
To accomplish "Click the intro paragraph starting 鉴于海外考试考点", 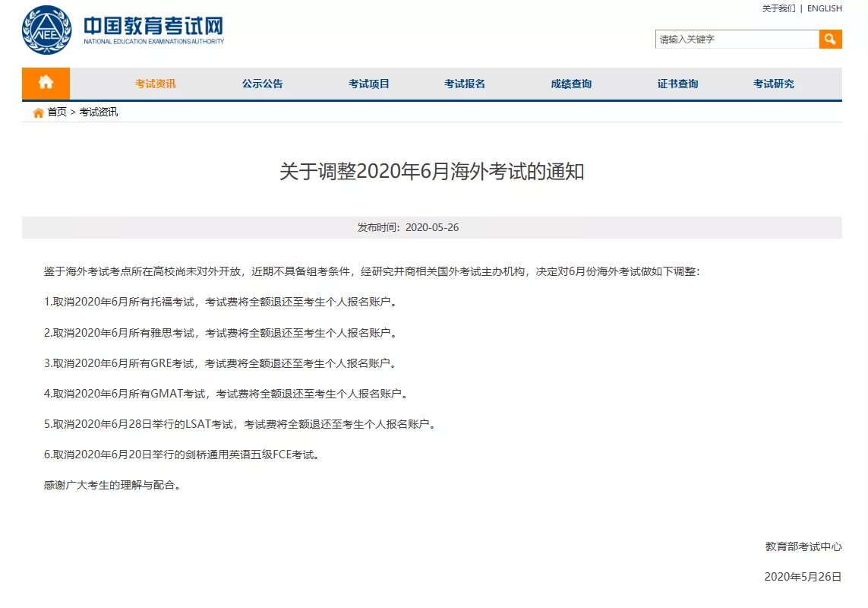I will (x=372, y=271).
